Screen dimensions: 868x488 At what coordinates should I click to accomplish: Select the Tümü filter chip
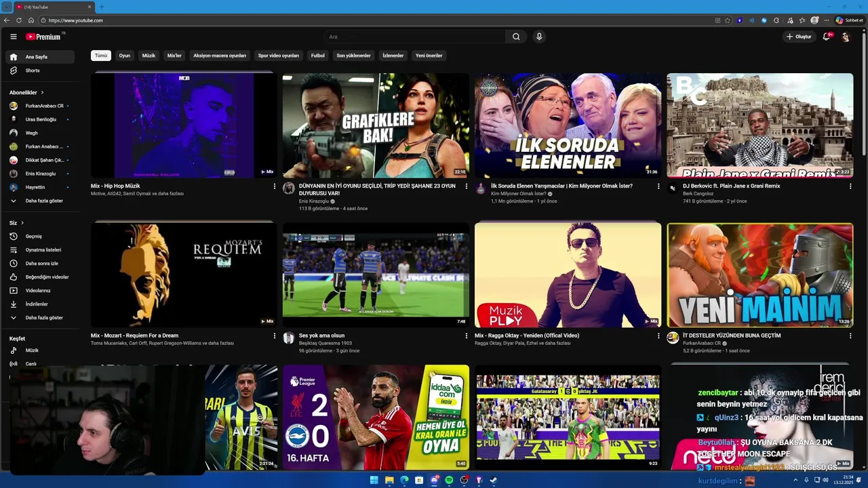101,56
